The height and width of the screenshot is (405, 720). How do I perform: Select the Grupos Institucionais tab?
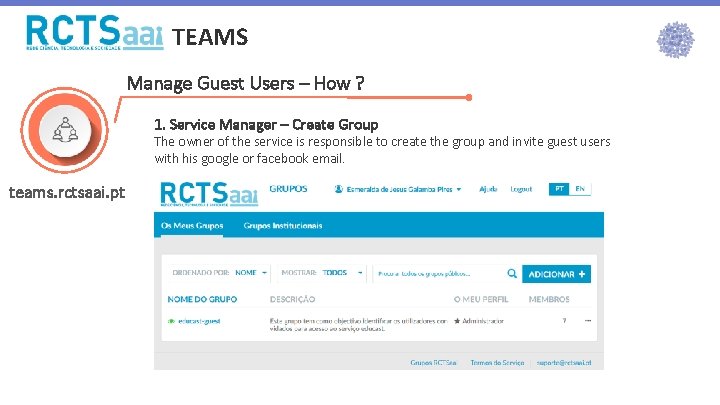pos(283,225)
